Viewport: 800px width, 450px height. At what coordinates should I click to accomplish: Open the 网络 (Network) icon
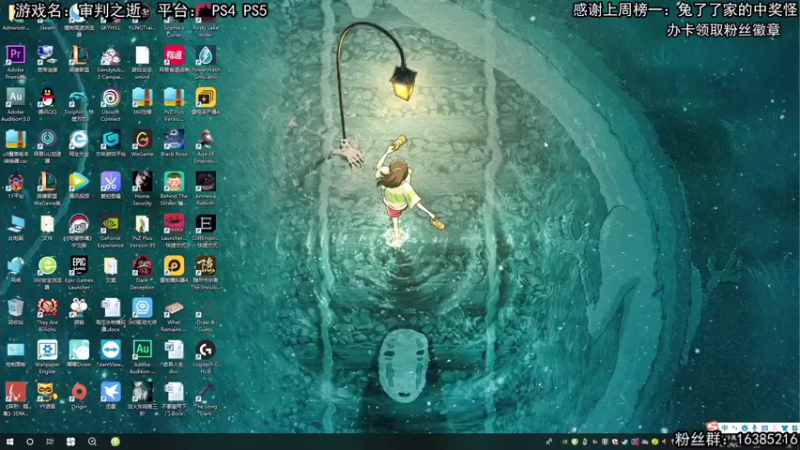click(x=15, y=265)
